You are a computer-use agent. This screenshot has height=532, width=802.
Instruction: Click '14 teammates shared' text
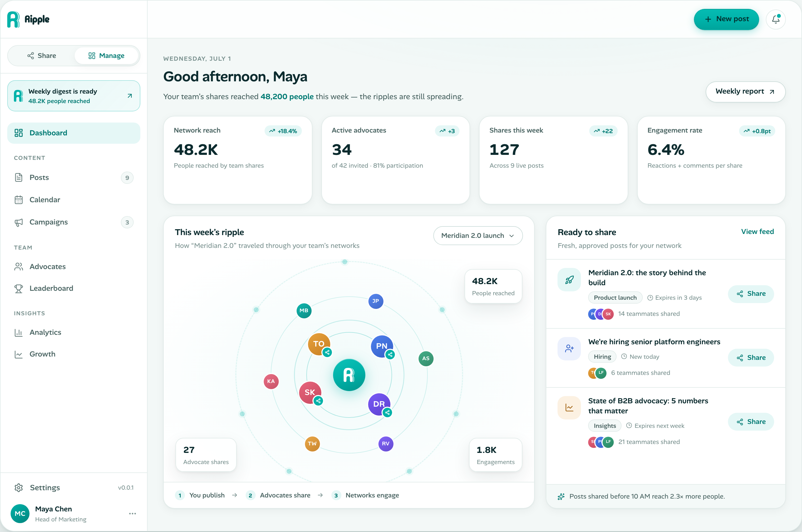pos(649,314)
